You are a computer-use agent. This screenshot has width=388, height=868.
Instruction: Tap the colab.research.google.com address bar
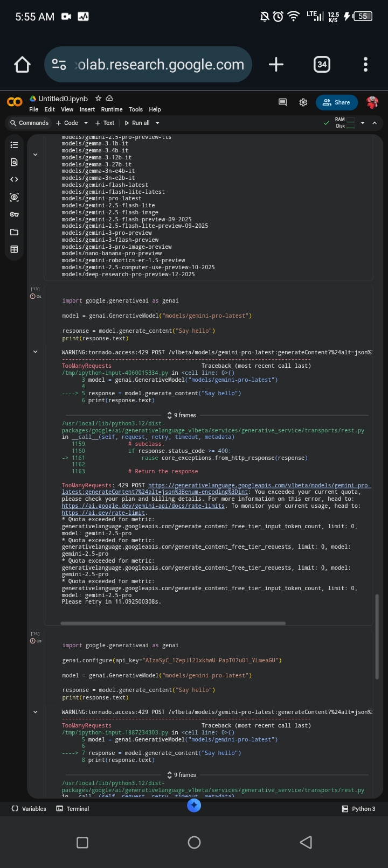pyautogui.click(x=148, y=65)
